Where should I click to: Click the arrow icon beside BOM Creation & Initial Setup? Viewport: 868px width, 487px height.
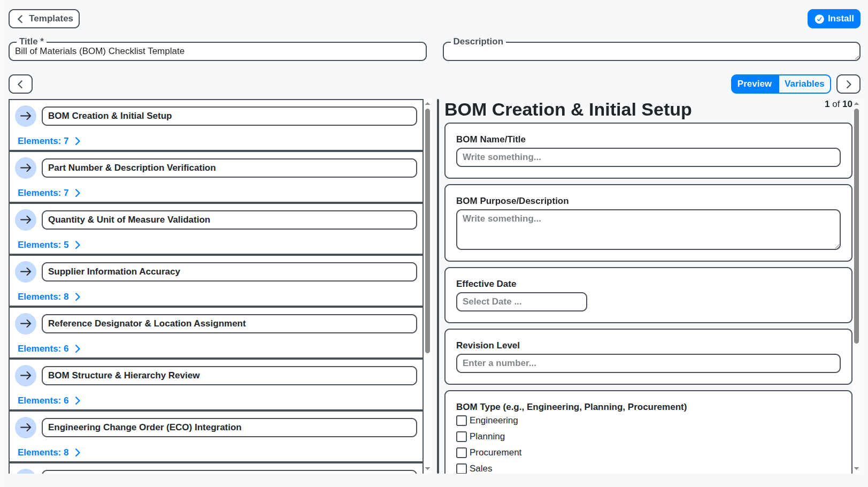[x=25, y=116]
